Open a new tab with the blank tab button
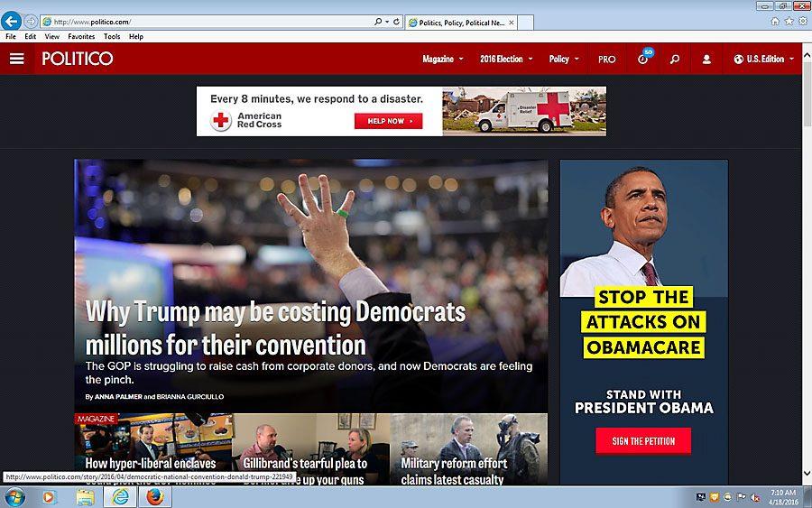 coord(526,23)
